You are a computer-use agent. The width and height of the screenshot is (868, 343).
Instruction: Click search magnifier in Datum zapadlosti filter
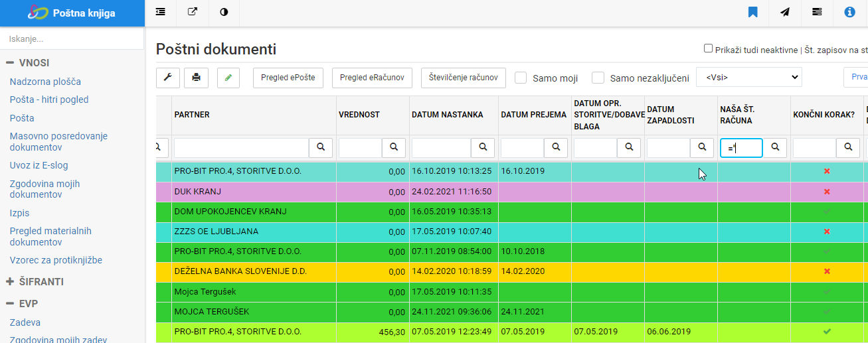click(x=702, y=147)
